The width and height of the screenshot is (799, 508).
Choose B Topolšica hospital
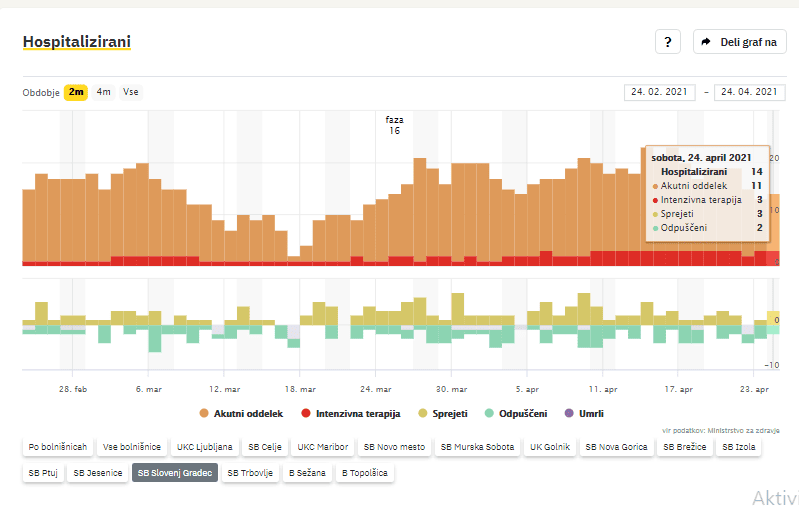click(x=367, y=472)
